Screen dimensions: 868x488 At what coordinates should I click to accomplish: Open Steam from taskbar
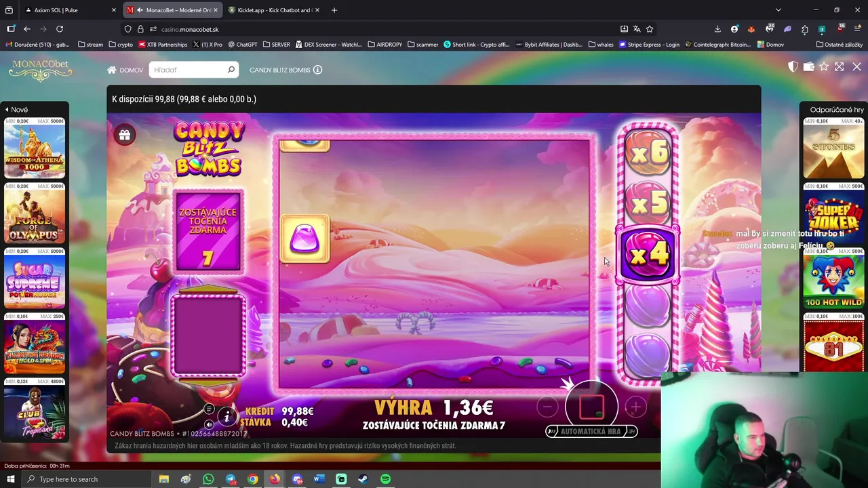click(x=363, y=479)
